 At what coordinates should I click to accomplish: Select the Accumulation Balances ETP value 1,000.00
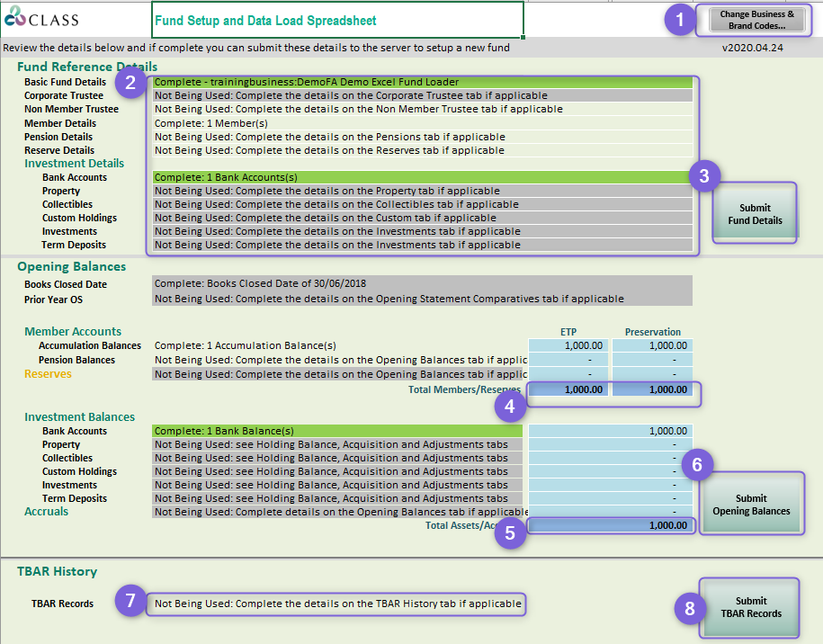[x=568, y=345]
